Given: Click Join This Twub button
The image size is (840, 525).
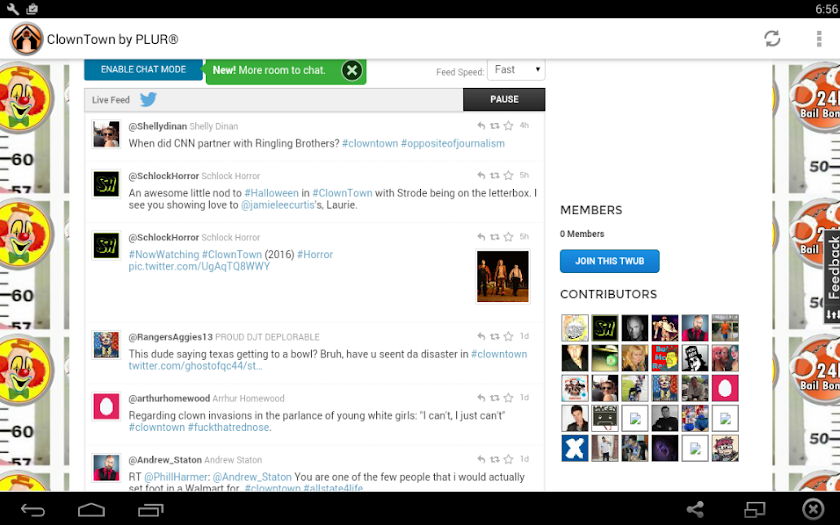Looking at the screenshot, I should (610, 261).
